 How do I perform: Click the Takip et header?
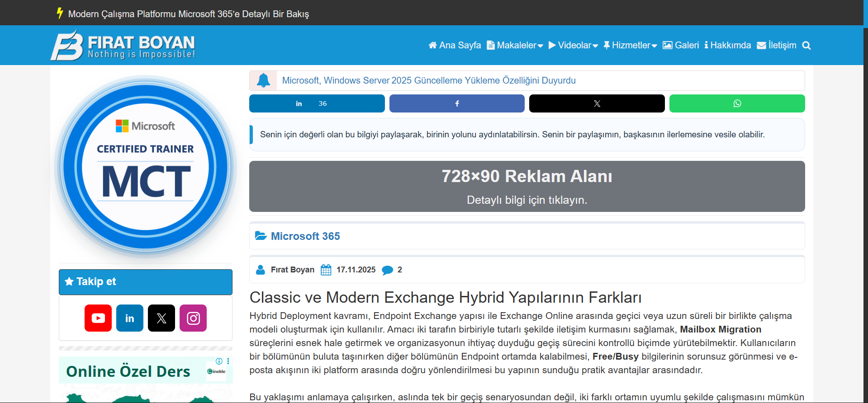pyautogui.click(x=146, y=282)
